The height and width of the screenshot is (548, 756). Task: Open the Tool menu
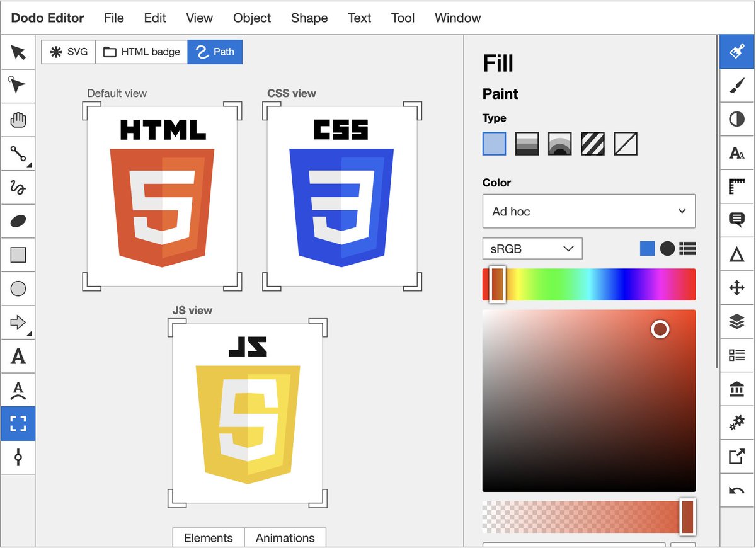pyautogui.click(x=403, y=18)
